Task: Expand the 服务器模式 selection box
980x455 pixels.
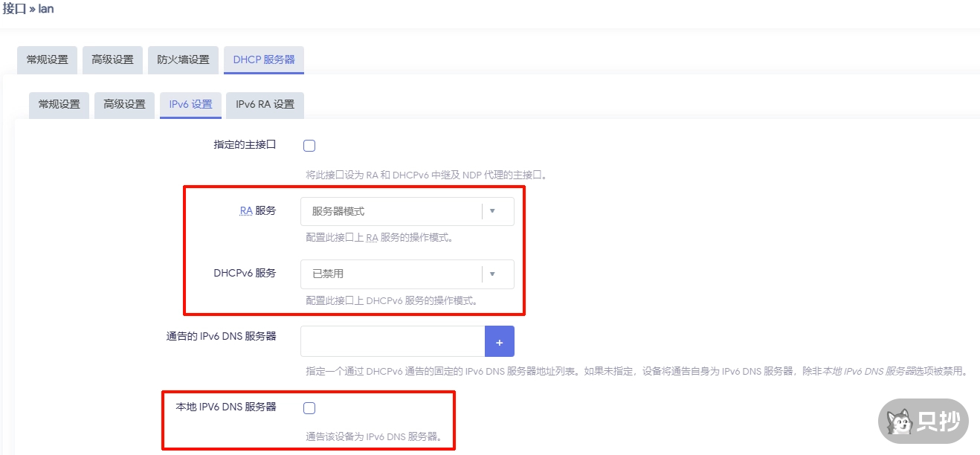Action: 407,211
